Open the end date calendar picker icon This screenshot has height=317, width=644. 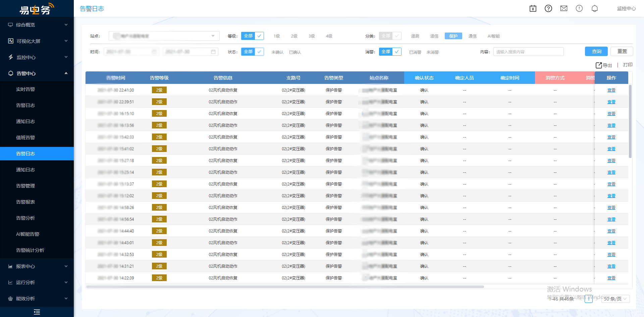coord(213,52)
